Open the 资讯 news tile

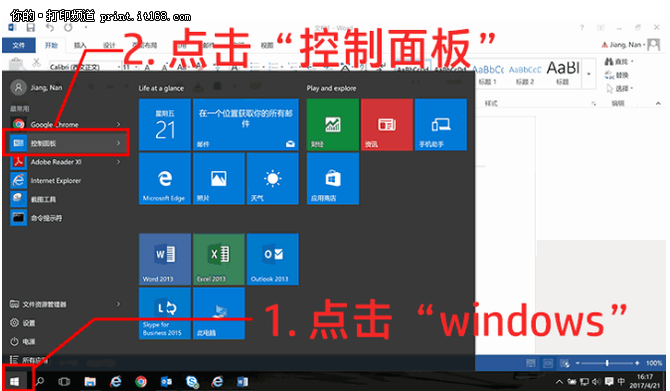tap(387, 124)
